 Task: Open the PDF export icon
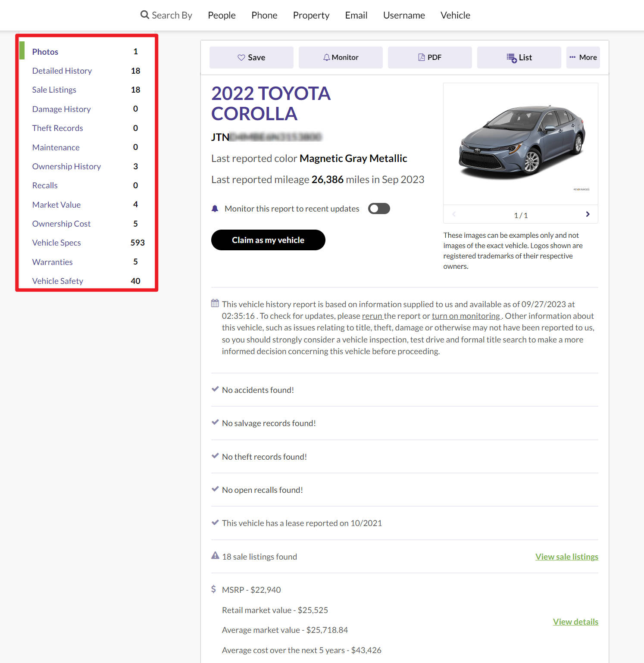tap(421, 56)
